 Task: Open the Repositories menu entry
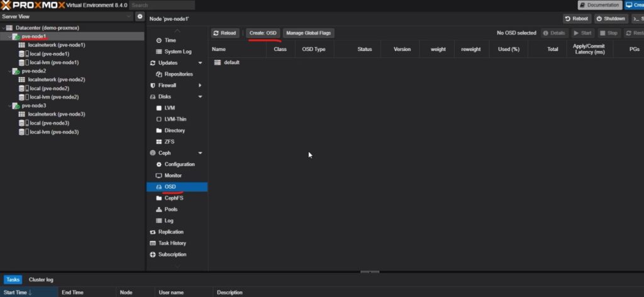tap(177, 74)
